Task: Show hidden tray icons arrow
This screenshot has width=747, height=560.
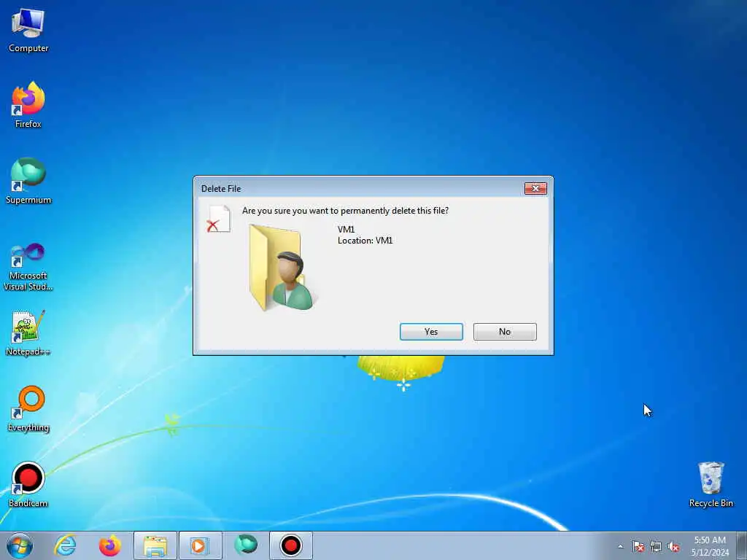Action: point(620,546)
